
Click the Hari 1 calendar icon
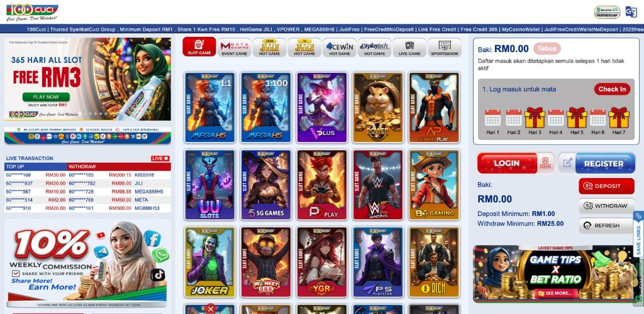(492, 117)
